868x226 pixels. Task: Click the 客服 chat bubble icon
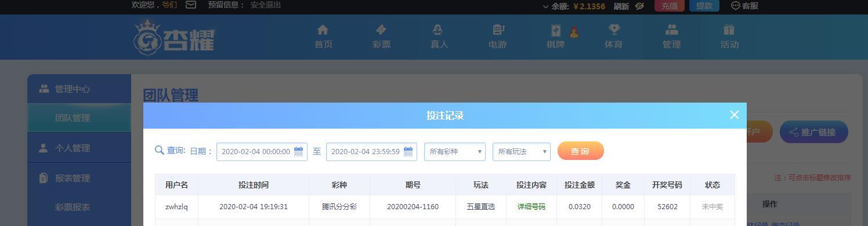(x=736, y=6)
